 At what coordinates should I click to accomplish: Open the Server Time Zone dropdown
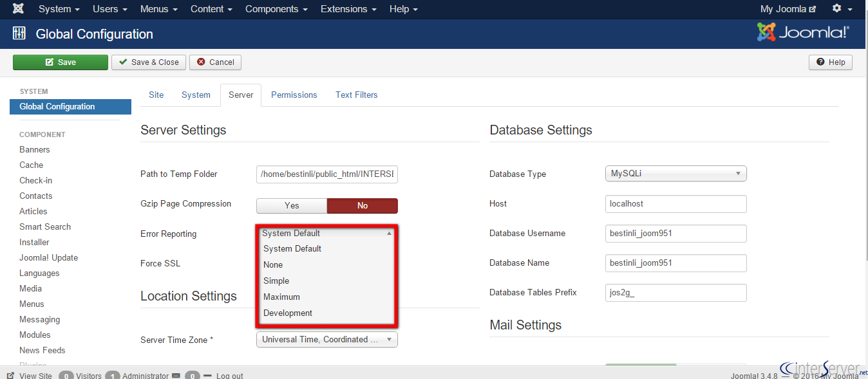pyautogui.click(x=327, y=339)
